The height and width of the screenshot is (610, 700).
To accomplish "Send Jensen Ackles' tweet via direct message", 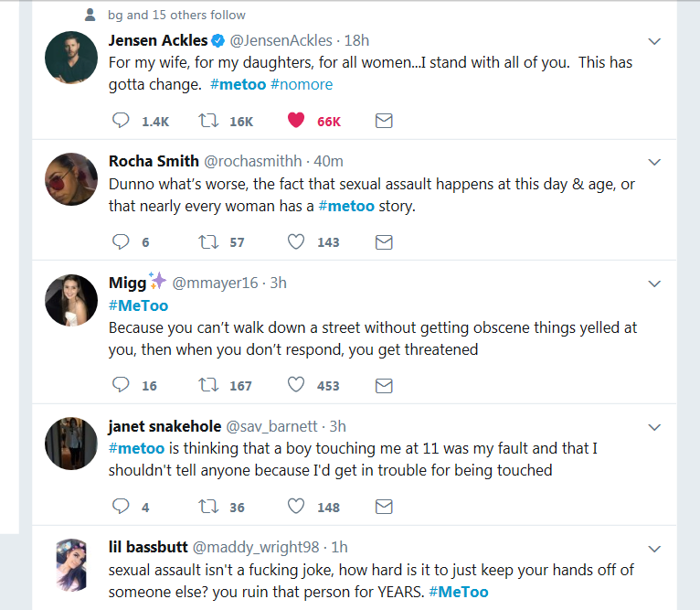I will pos(384,121).
